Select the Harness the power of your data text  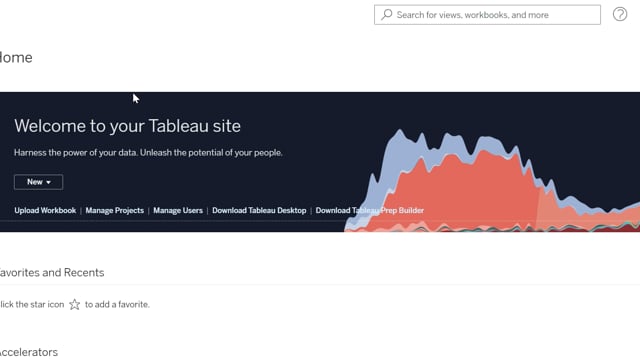[148, 153]
